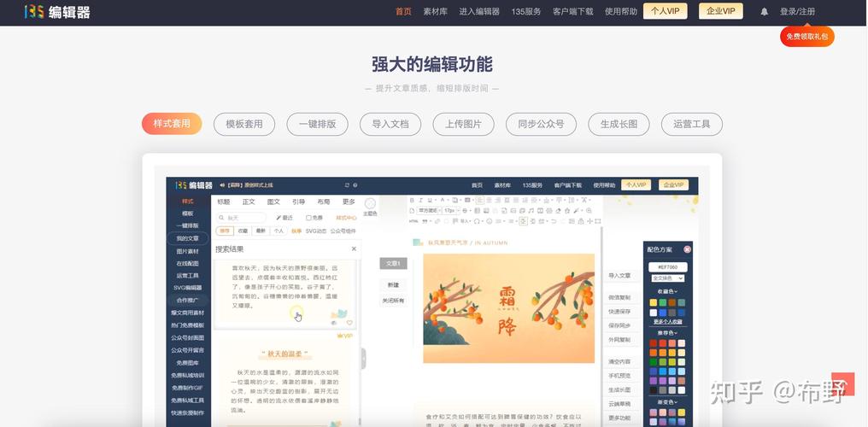Viewport: 868px width, 427px height.
Task: Open the notification bell in site header
Action: pyautogui.click(x=764, y=12)
